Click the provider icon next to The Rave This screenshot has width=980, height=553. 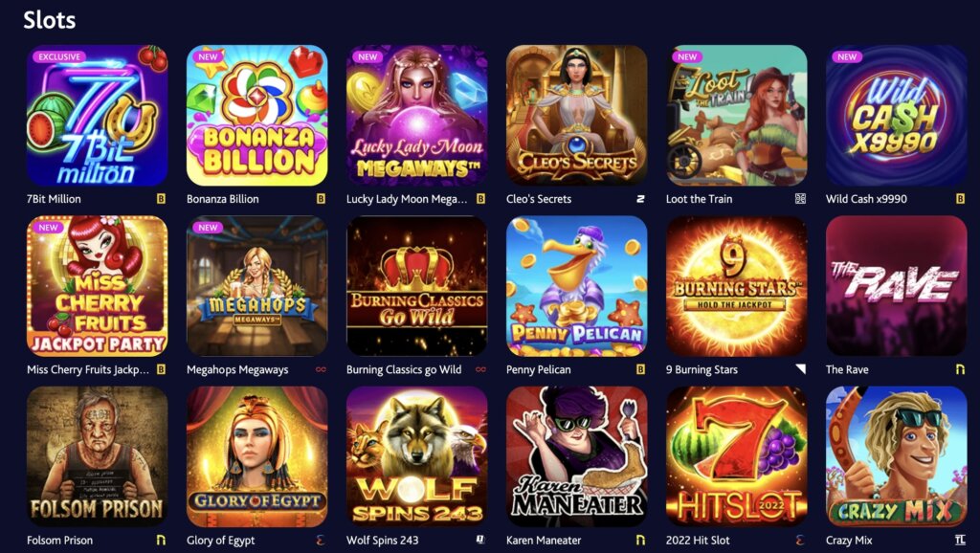pyautogui.click(x=960, y=369)
